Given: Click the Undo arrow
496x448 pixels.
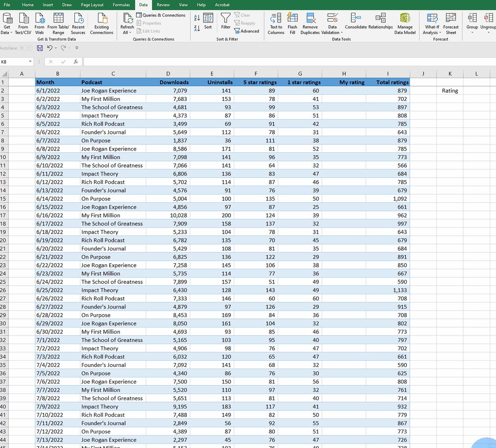Looking at the screenshot, I should (50, 48).
